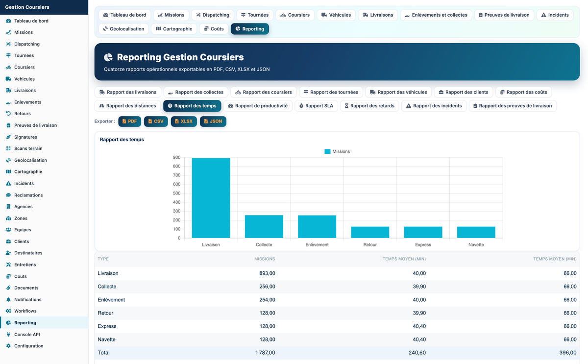This screenshot has height=364, width=588.
Task: Click the Navette bar in chart
Action: pyautogui.click(x=476, y=232)
